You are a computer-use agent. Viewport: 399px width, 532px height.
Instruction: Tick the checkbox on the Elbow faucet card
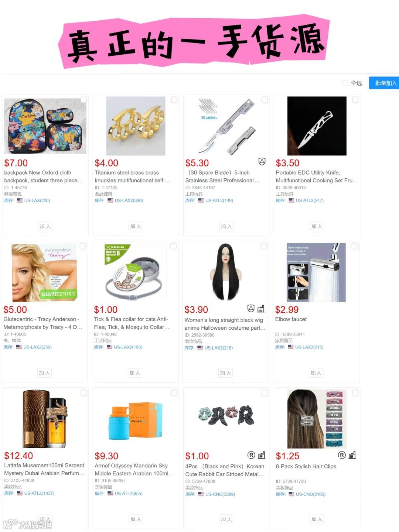pos(354,246)
